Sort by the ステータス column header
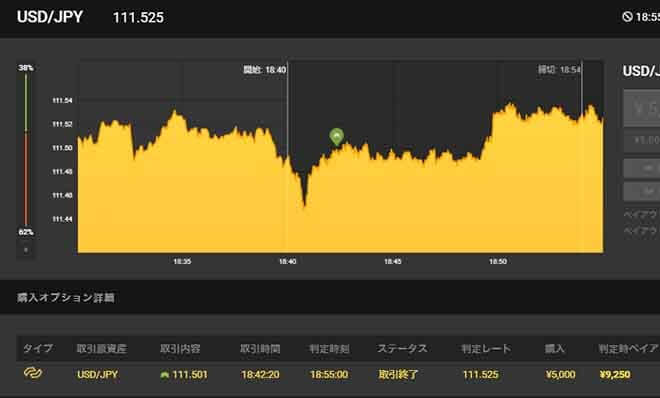 tap(402, 348)
